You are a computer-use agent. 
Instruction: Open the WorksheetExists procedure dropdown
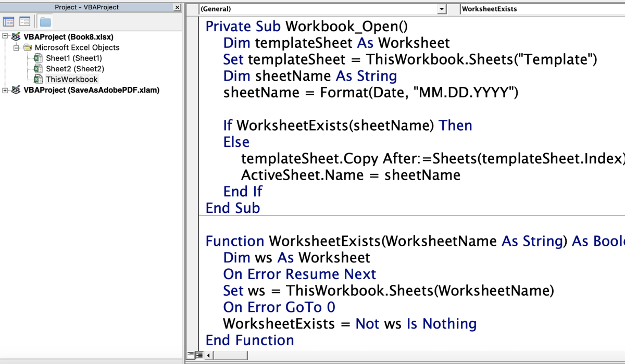click(542, 9)
